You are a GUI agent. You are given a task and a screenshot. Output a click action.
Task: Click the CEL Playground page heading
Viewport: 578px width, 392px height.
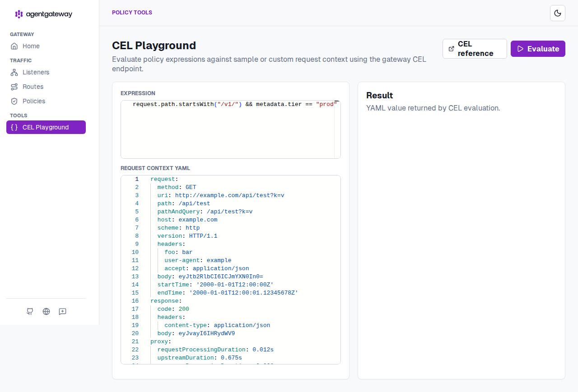[x=154, y=46]
